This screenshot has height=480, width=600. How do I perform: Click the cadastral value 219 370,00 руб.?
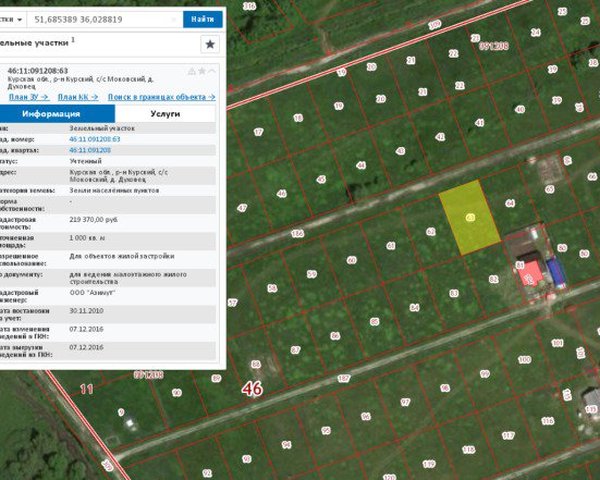click(93, 220)
